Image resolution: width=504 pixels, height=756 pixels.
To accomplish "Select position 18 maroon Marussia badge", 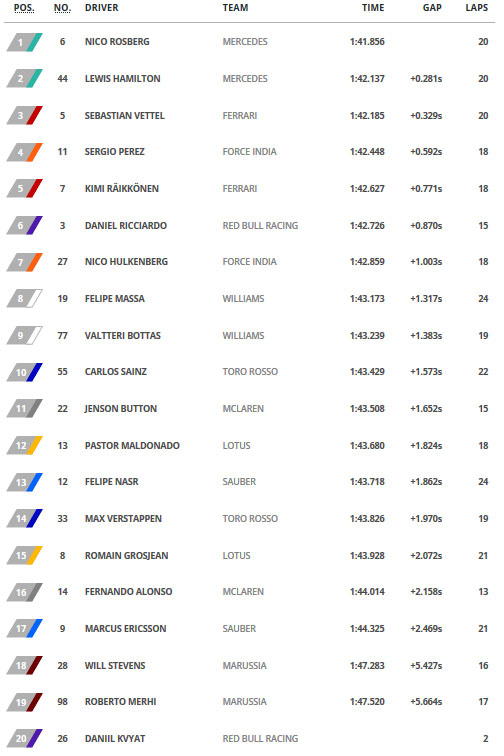I will click(25, 666).
